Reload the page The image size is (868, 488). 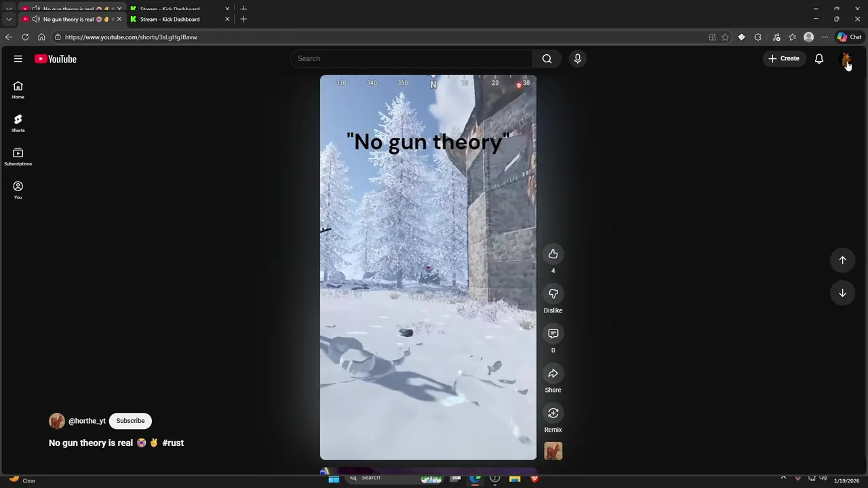click(x=25, y=37)
